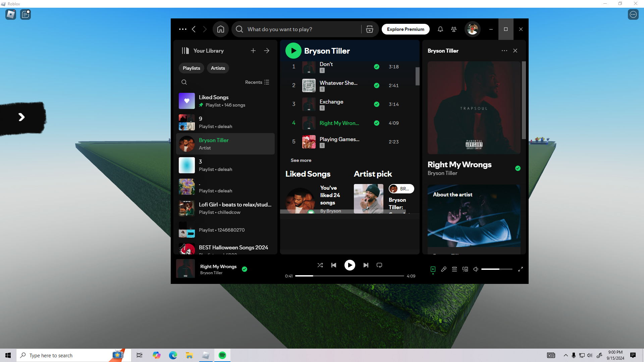Toggle the Now Playing view button
Viewport: 644px width, 362px height.
pyautogui.click(x=433, y=269)
